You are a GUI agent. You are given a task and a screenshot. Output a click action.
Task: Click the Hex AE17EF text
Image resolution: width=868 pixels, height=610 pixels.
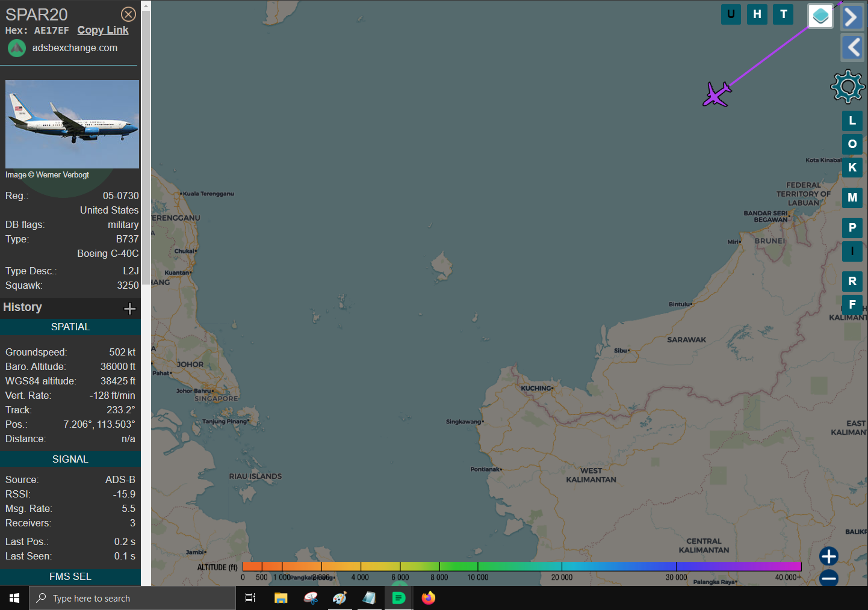(37, 31)
